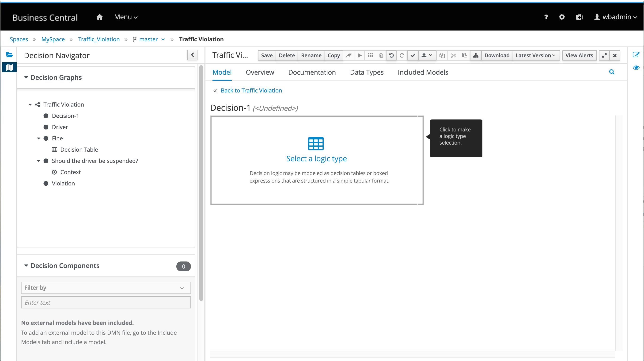
Task: Open the Included Models tab
Action: [x=423, y=72]
